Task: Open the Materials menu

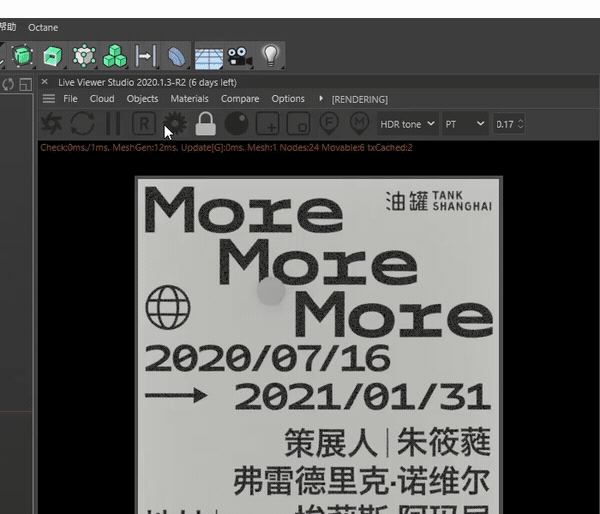Action: (x=189, y=99)
